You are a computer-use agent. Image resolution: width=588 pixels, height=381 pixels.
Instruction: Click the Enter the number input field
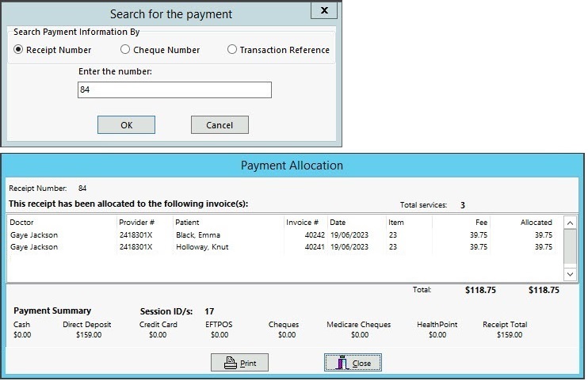coord(174,90)
